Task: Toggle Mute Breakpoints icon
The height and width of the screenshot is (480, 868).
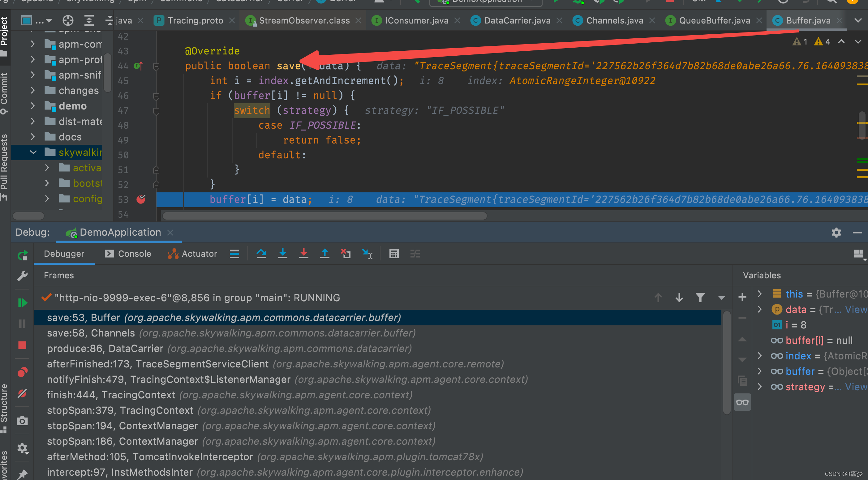Action: 23,393
